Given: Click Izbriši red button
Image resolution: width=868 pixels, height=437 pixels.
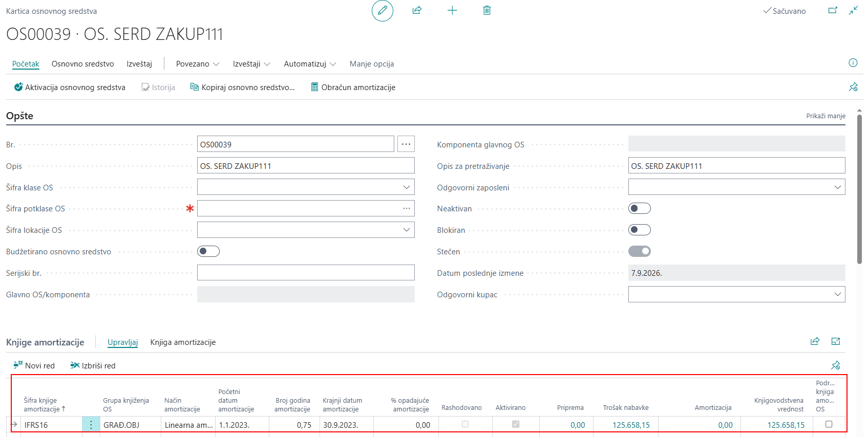Looking at the screenshot, I should click(93, 365).
